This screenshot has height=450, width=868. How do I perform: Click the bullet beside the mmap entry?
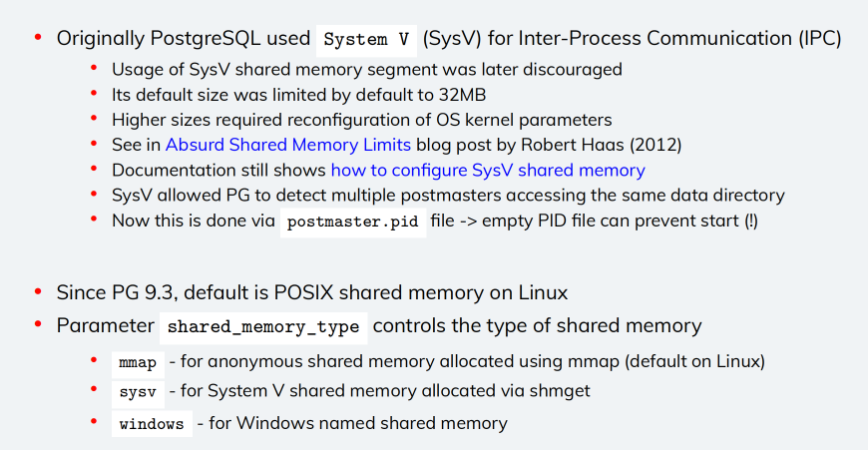(x=94, y=361)
